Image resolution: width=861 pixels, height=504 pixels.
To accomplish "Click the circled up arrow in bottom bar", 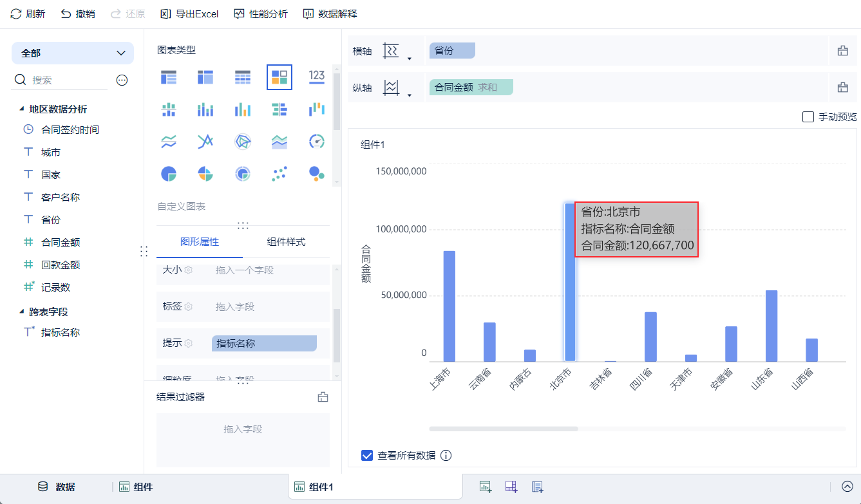I will pyautogui.click(x=847, y=487).
